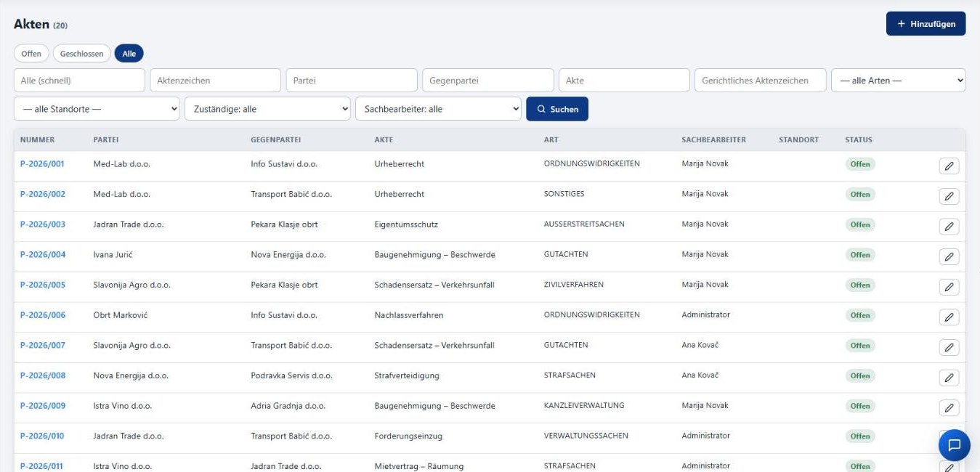Click the NUMMER column header
The height and width of the screenshot is (472, 980).
coord(38,140)
